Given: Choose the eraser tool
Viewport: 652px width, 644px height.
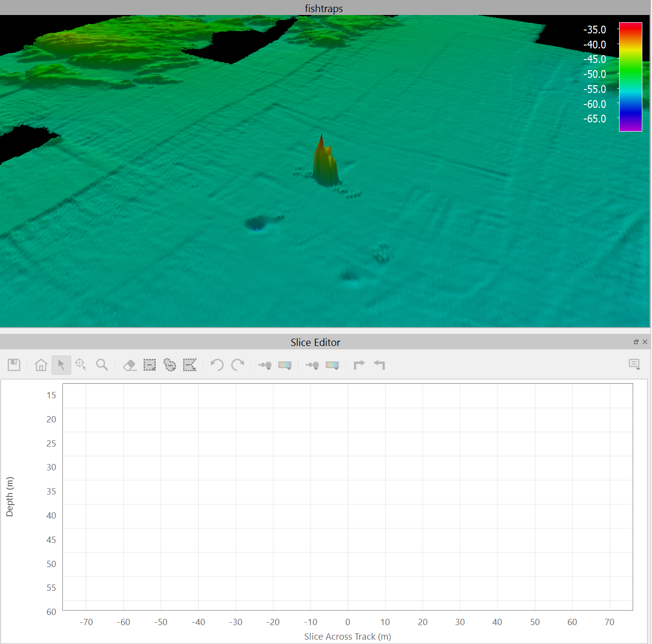Looking at the screenshot, I should pyautogui.click(x=130, y=365).
